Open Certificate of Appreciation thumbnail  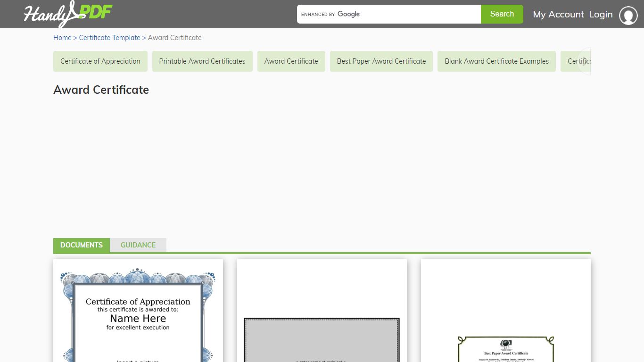(138, 311)
